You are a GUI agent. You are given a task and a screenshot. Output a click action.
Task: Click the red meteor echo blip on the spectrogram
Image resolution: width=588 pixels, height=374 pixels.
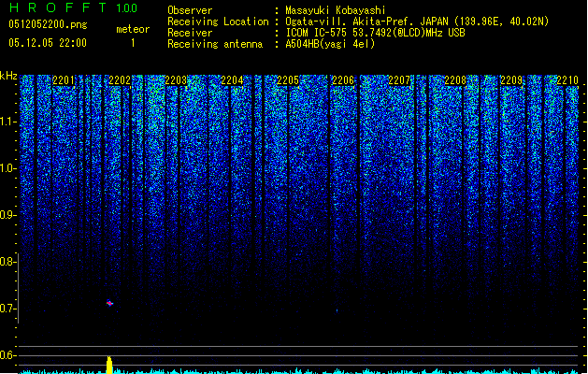tap(109, 303)
